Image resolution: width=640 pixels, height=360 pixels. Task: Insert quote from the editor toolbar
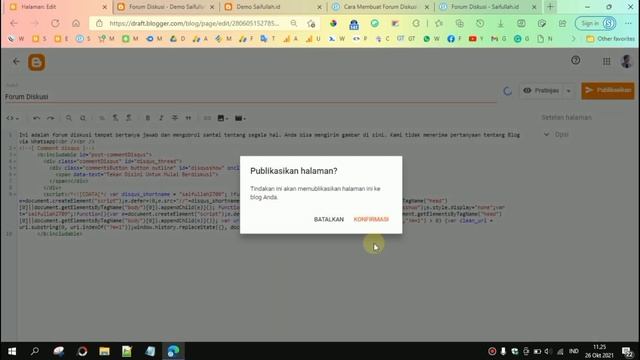tap(188, 118)
